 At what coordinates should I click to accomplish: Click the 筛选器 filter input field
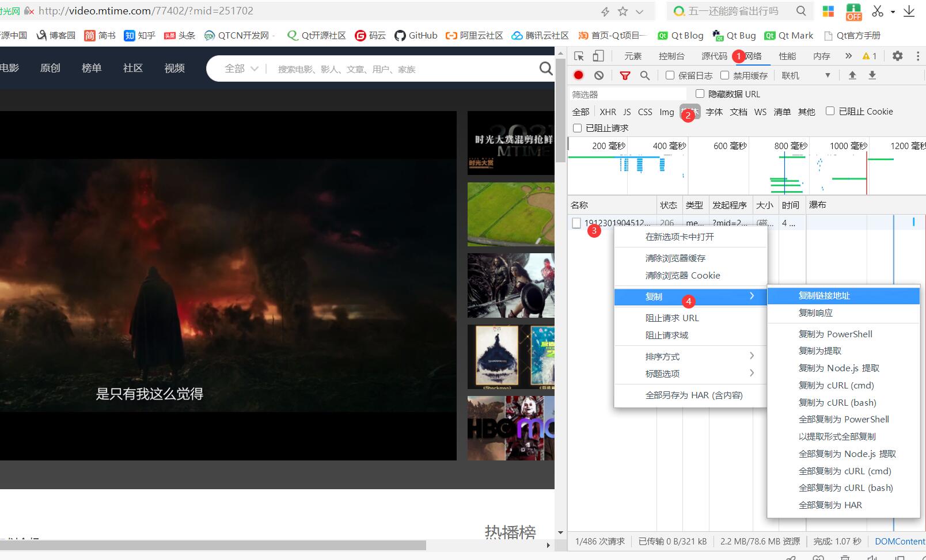pyautogui.click(x=627, y=94)
